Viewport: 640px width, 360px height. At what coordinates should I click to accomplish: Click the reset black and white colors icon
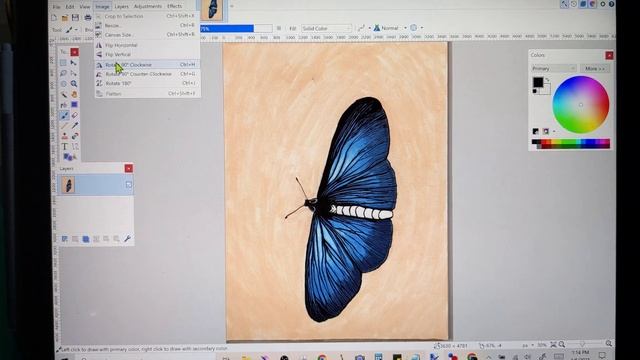[535, 91]
